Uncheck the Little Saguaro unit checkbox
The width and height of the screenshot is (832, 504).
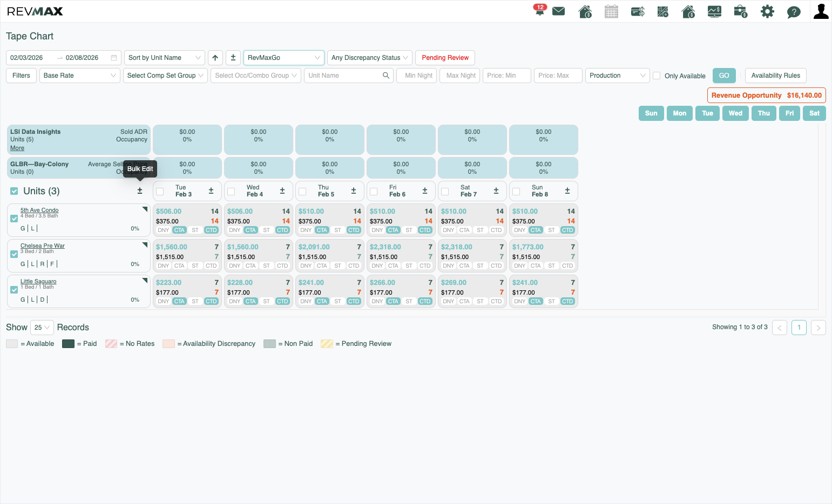click(x=14, y=290)
